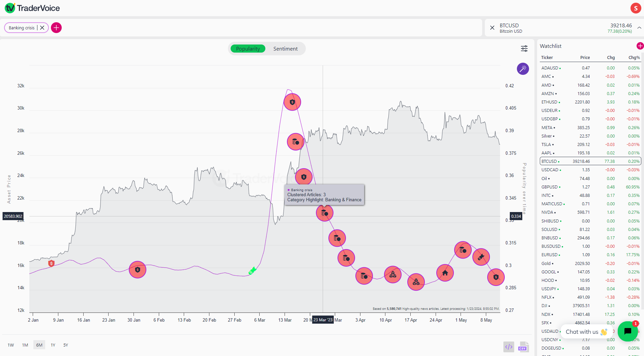Select the 1M time range
The width and height of the screenshot is (644, 356).
[25, 345]
